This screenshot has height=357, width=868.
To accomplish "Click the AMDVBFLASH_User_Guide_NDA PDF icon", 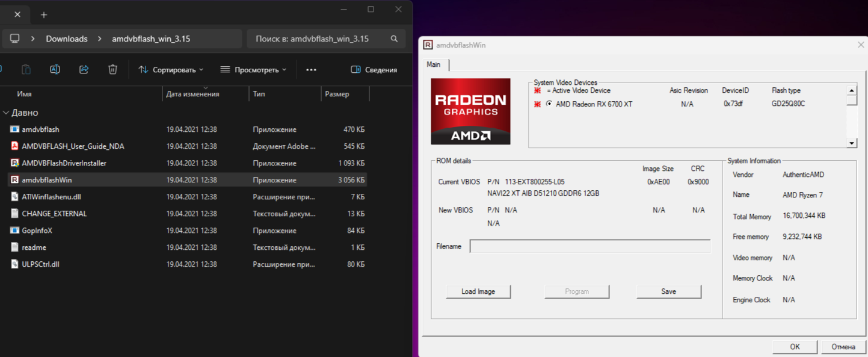I will click(x=15, y=146).
